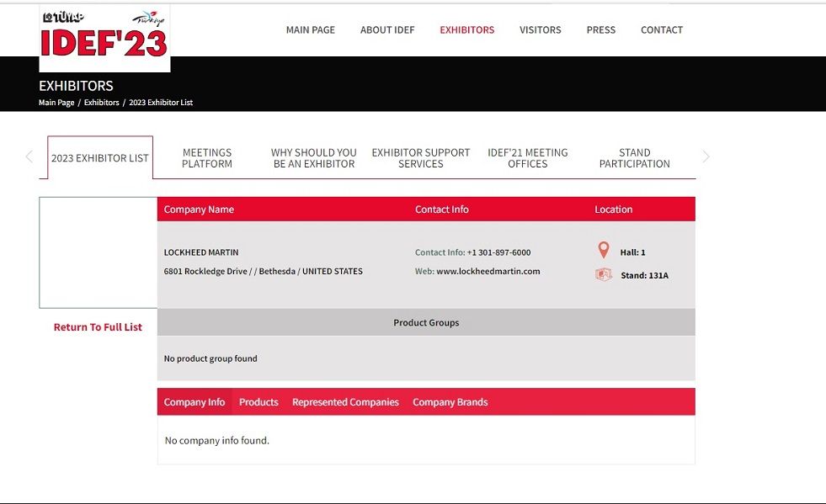Open the Main Page menu item
This screenshot has width=826, height=504.
coord(311,30)
